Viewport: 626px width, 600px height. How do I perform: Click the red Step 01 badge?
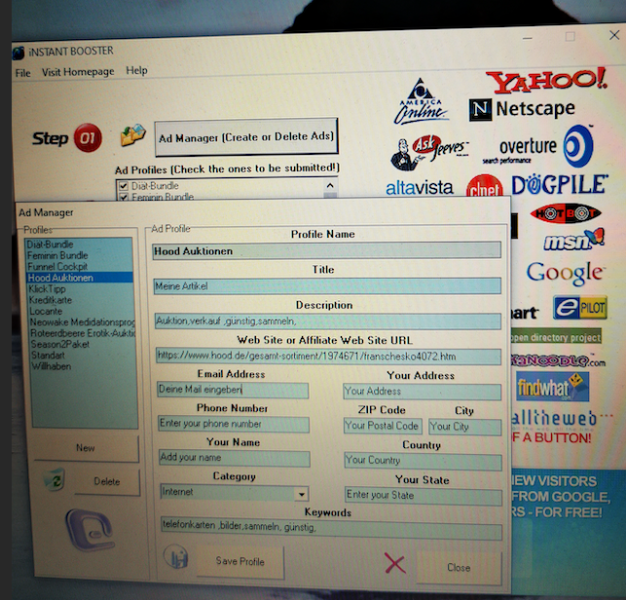(89, 139)
